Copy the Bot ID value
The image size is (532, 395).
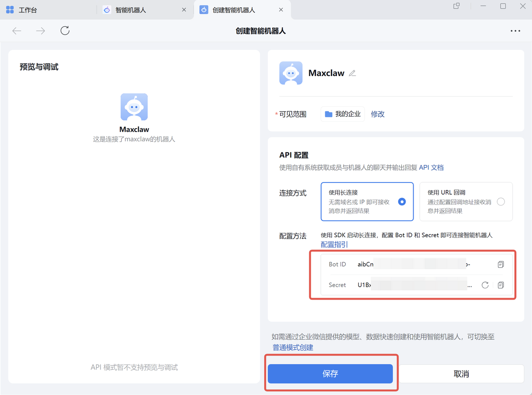501,264
